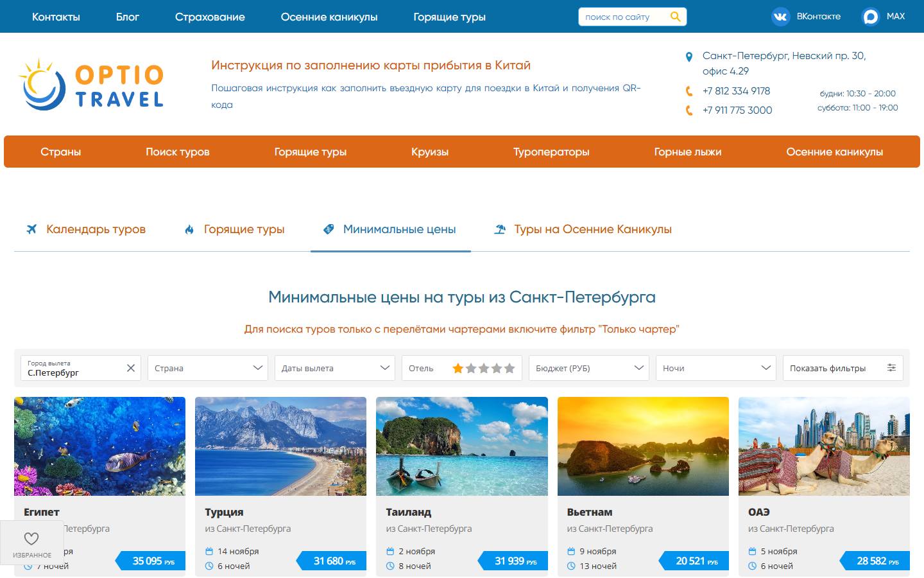Click the beach umbrella icon of Осенние Каникулы tab
Screen dimensions: 924x578
click(500, 229)
